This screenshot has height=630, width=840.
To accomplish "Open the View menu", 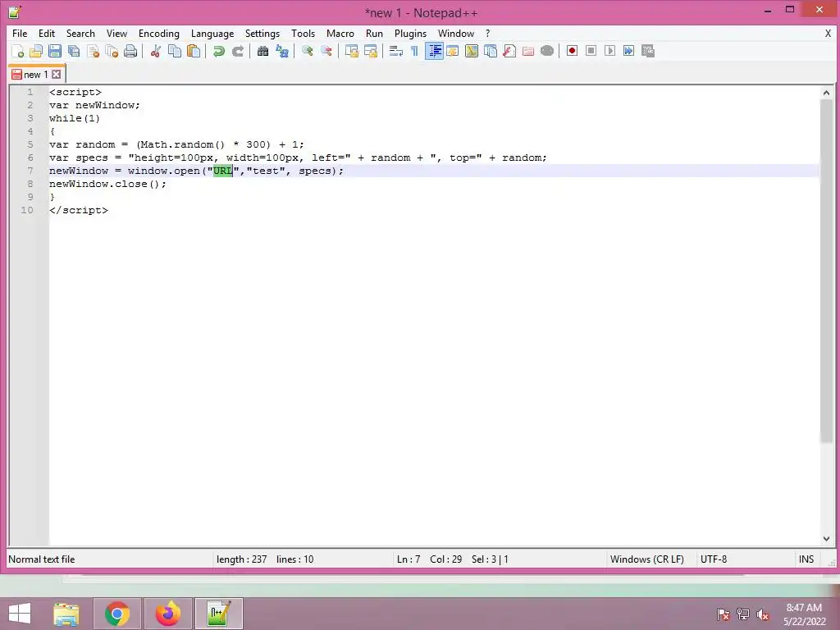I will pyautogui.click(x=116, y=33).
